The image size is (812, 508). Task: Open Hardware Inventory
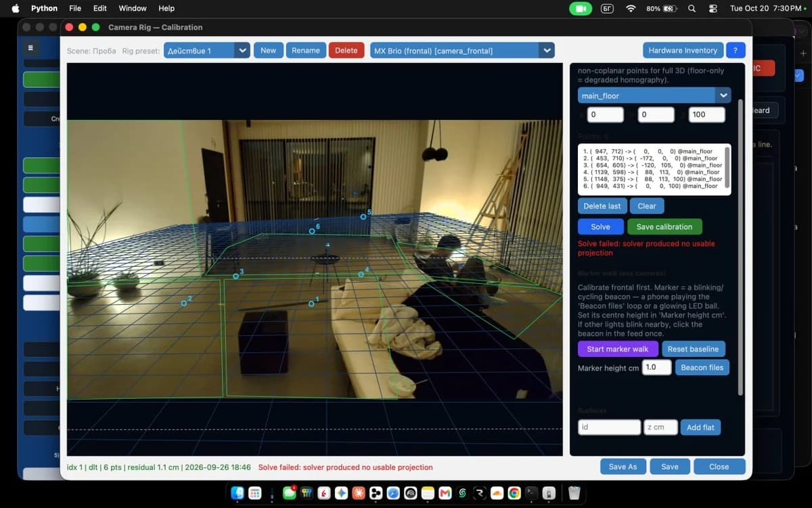(x=683, y=50)
